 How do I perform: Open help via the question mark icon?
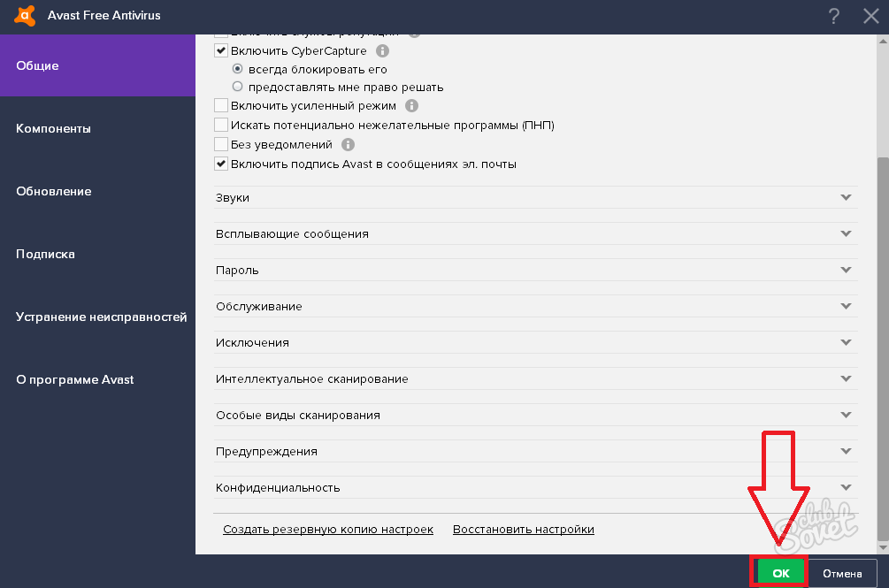point(833,15)
